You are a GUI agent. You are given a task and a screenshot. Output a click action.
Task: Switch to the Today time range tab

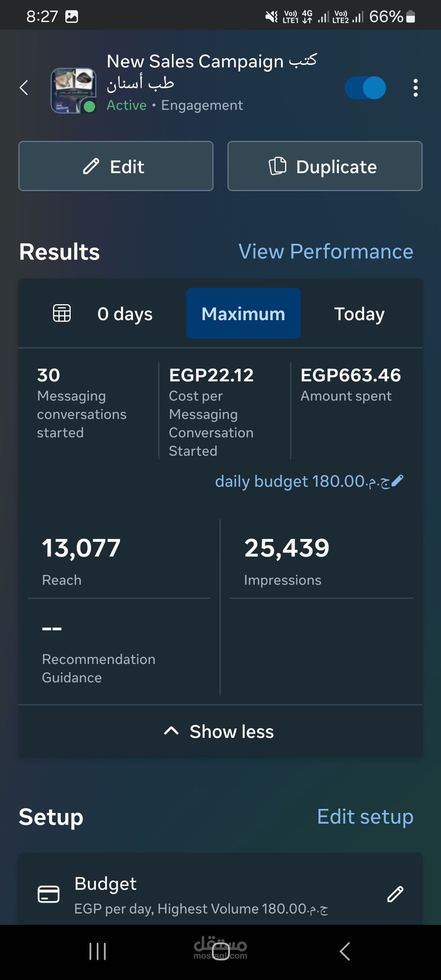point(359,314)
